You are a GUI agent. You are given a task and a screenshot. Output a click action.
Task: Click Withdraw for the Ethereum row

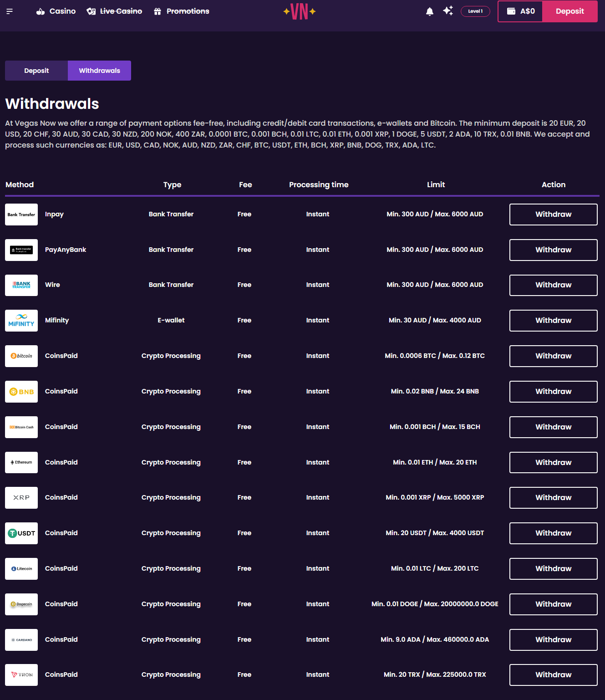click(553, 463)
